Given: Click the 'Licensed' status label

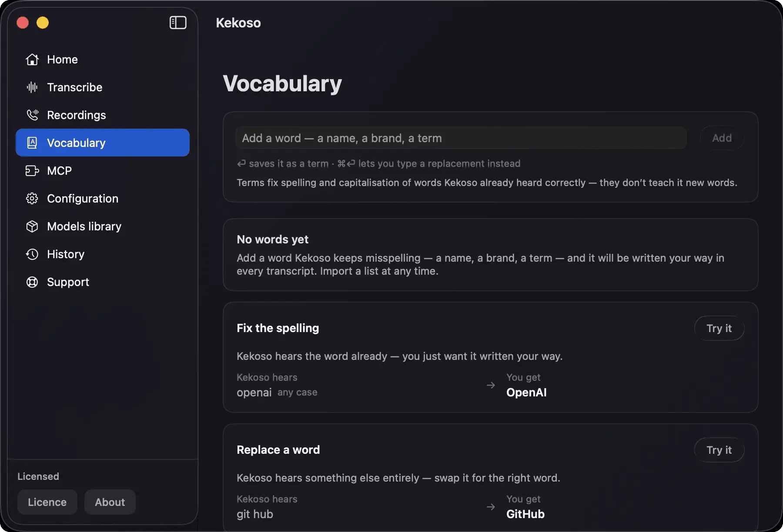Looking at the screenshot, I should 38,476.
